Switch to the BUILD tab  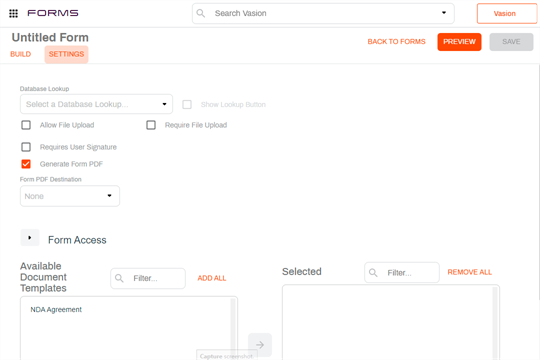21,54
